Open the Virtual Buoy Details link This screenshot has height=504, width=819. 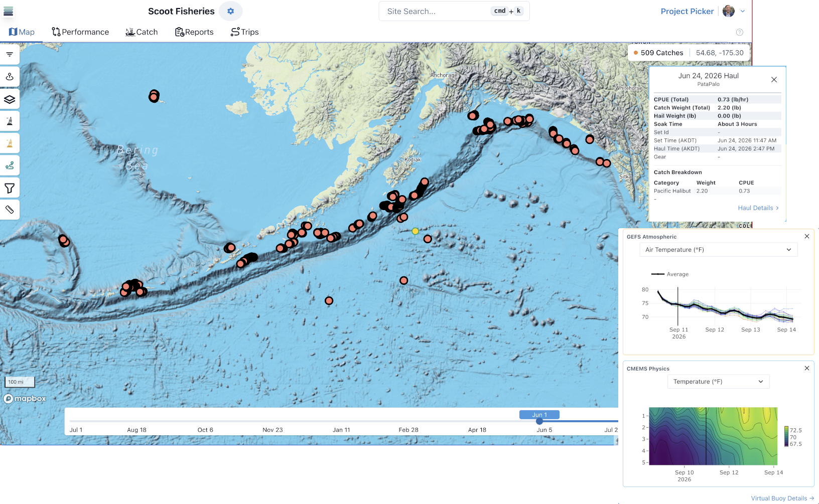(782, 498)
